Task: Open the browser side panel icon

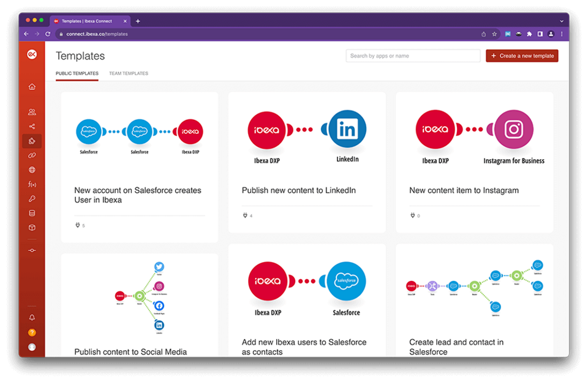Action: (x=540, y=34)
